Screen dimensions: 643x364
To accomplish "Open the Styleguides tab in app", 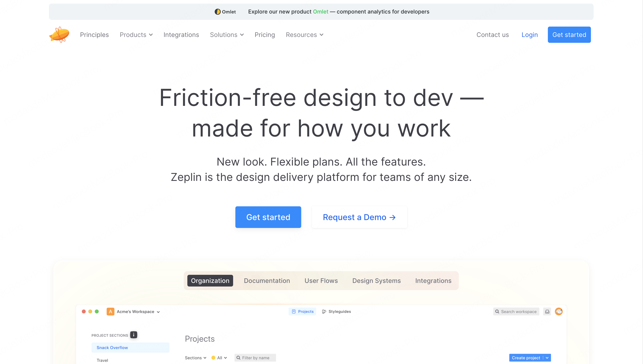I will click(336, 312).
